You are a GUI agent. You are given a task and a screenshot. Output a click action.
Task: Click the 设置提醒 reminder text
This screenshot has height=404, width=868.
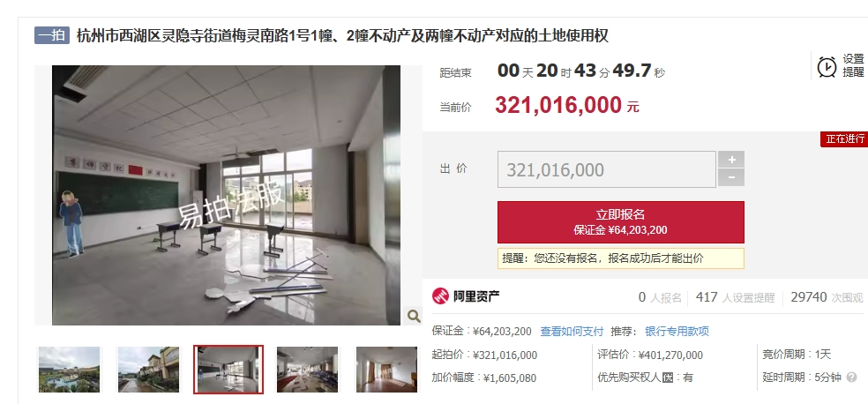853,65
